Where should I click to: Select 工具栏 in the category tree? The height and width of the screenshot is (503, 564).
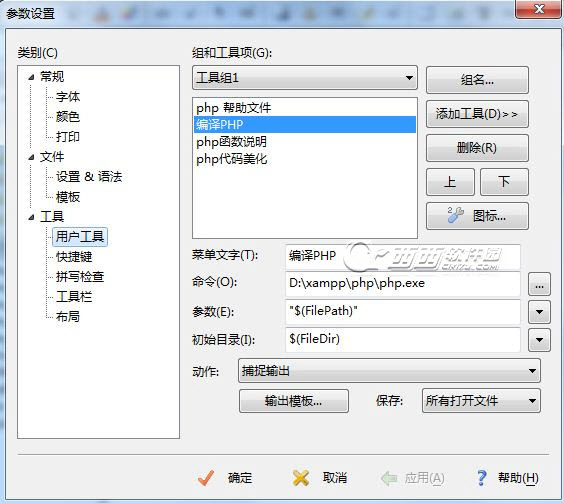pos(74,297)
